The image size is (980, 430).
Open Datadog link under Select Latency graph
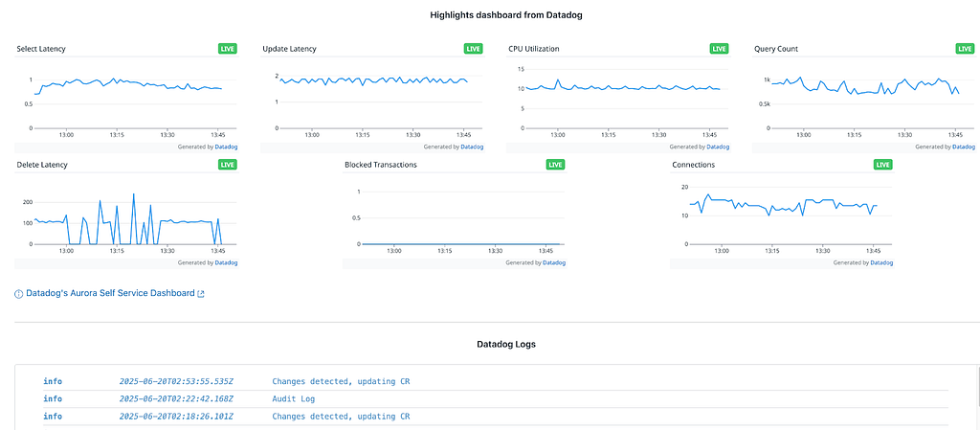(226, 147)
